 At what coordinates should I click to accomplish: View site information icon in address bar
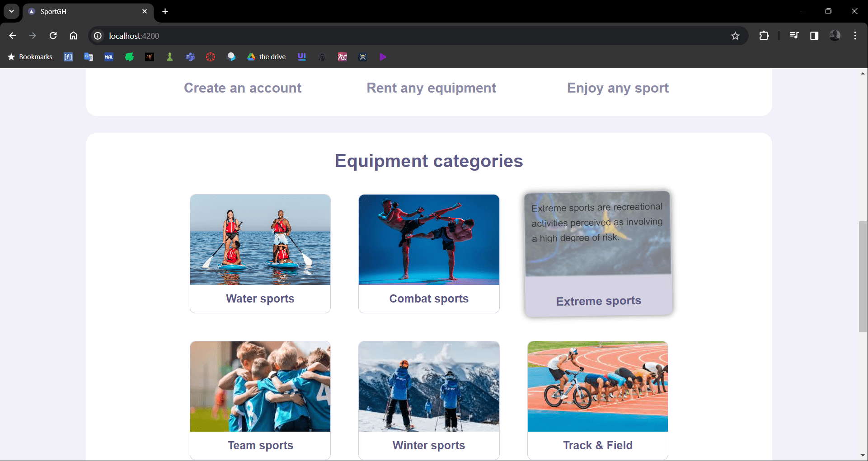pos(98,36)
